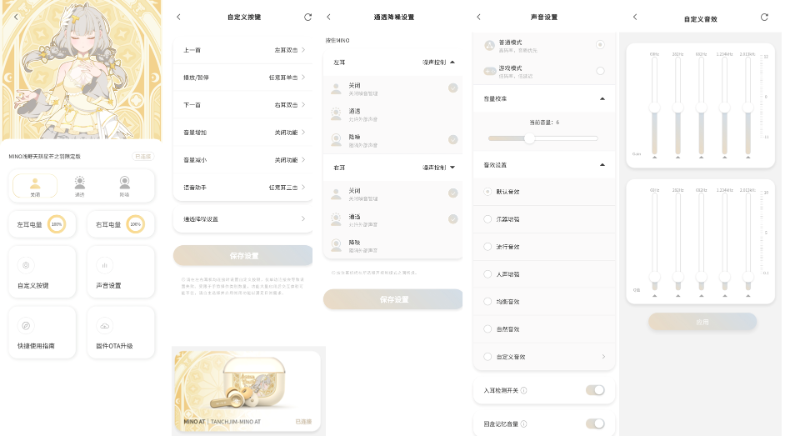Screen dimensions: 800x436
Task: Open the 自定义按键 card on home screen
Action: pos(42,271)
